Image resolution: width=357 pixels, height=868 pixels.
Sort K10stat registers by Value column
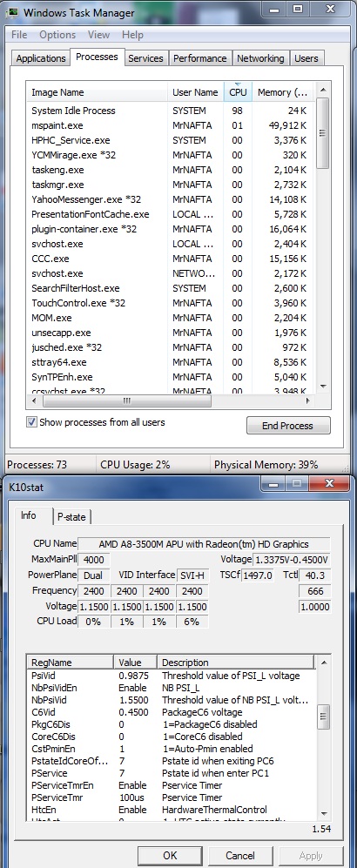(136, 663)
